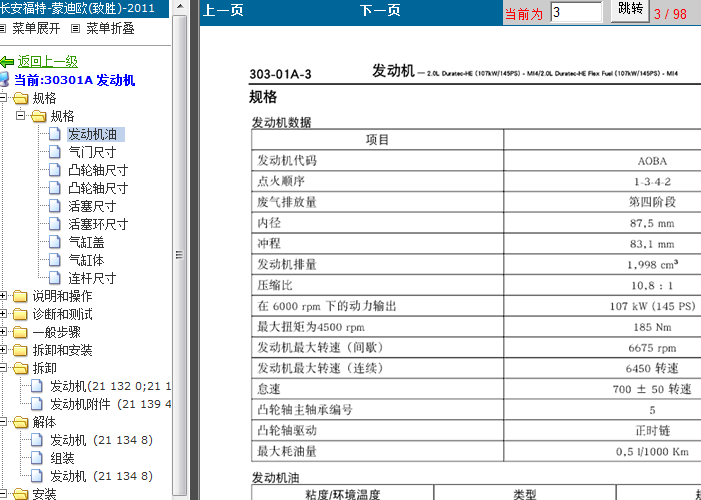The image size is (701, 500).
Task: Expand the 一般步骤 folder
Action: coord(3,331)
